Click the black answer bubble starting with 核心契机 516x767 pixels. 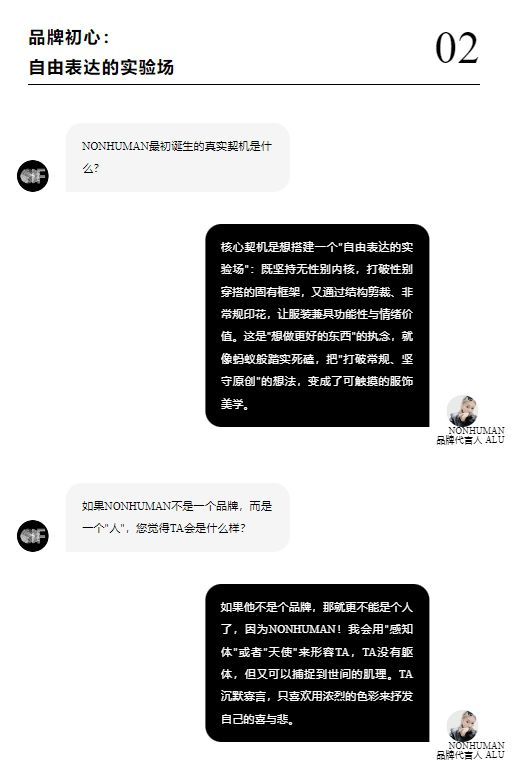(317, 325)
